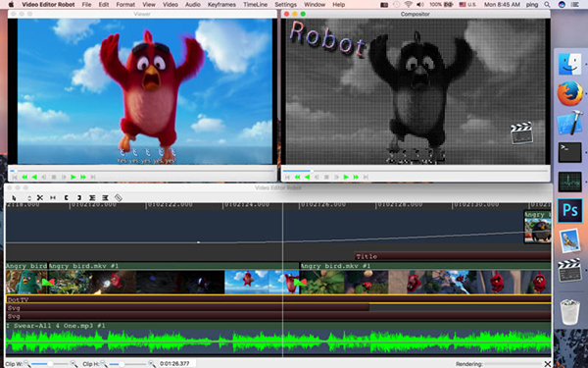Play backward in the Compositor
Viewport: 588px width, 368px height.
pyautogui.click(x=307, y=177)
